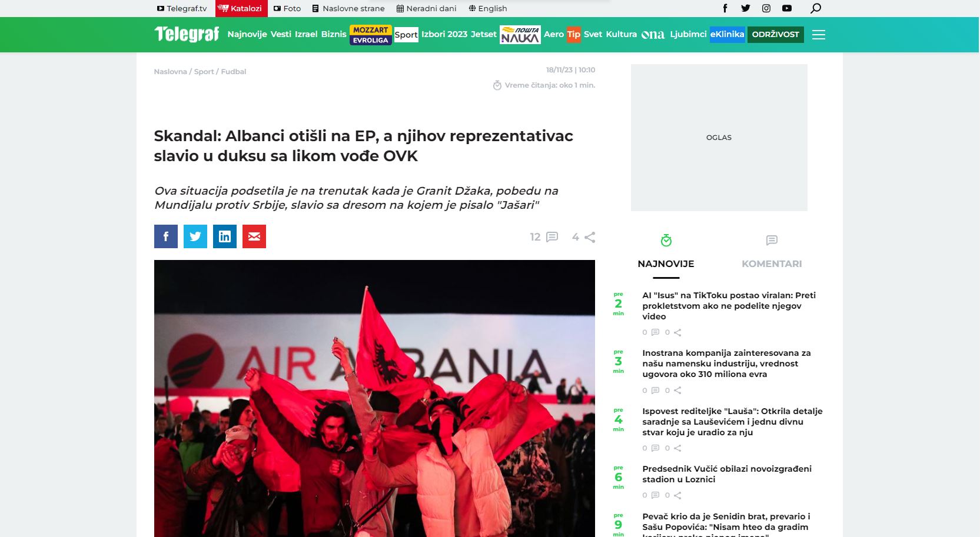Open the Albanian fans article photo
980x537 pixels.
pos(374,398)
